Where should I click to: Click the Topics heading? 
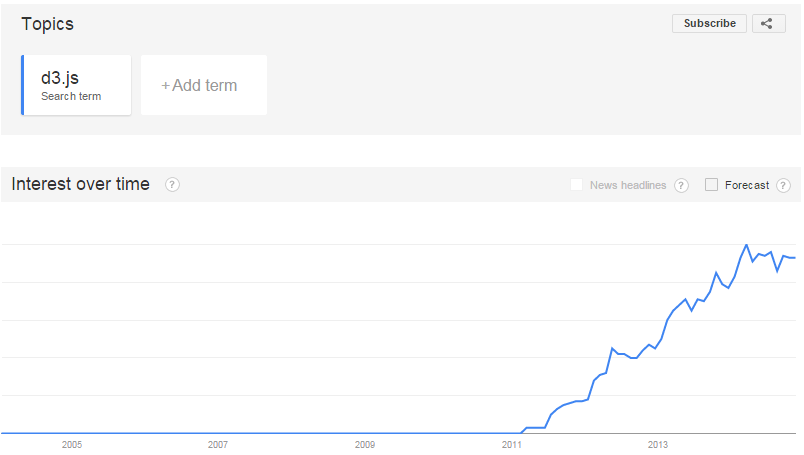tap(47, 24)
